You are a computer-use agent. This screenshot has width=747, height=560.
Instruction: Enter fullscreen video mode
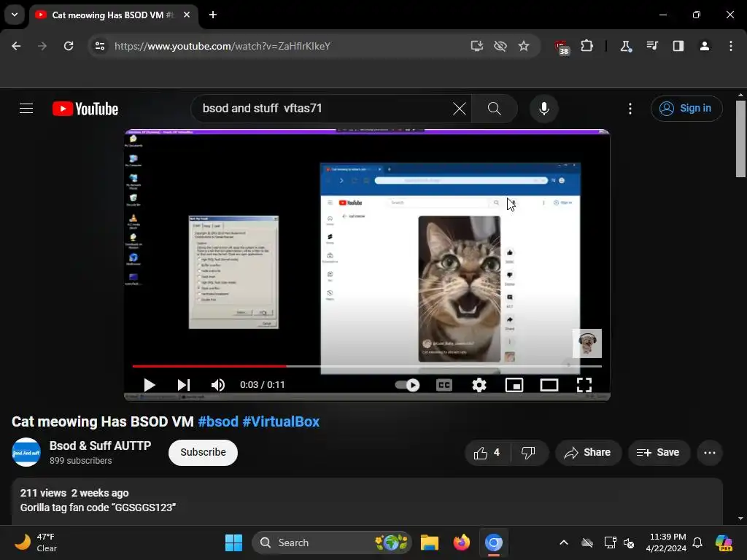(584, 385)
